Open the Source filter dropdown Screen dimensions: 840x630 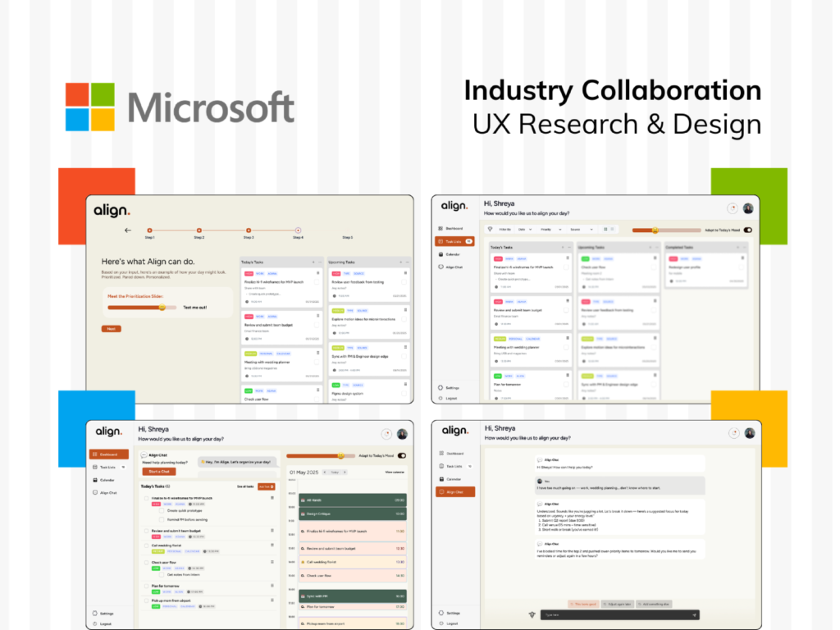tap(582, 230)
